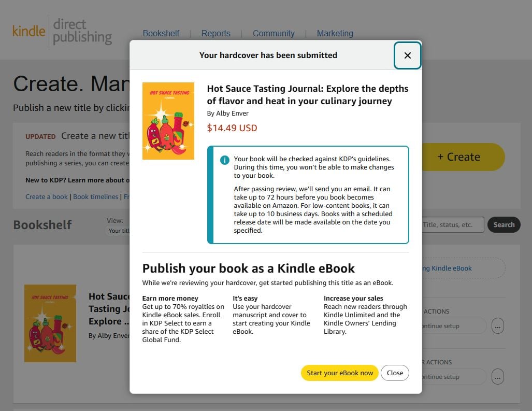Click the book cover in the dialog
Viewport: 532px width, 411px height.
coord(168,121)
